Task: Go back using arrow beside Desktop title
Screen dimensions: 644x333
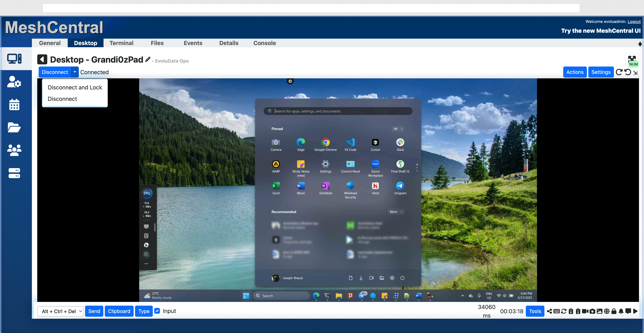Action: (x=42, y=59)
